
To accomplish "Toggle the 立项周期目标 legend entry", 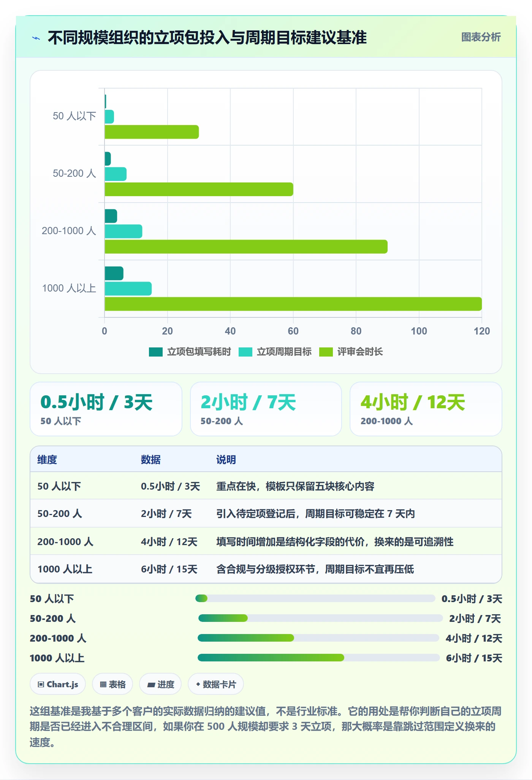I will coord(275,352).
